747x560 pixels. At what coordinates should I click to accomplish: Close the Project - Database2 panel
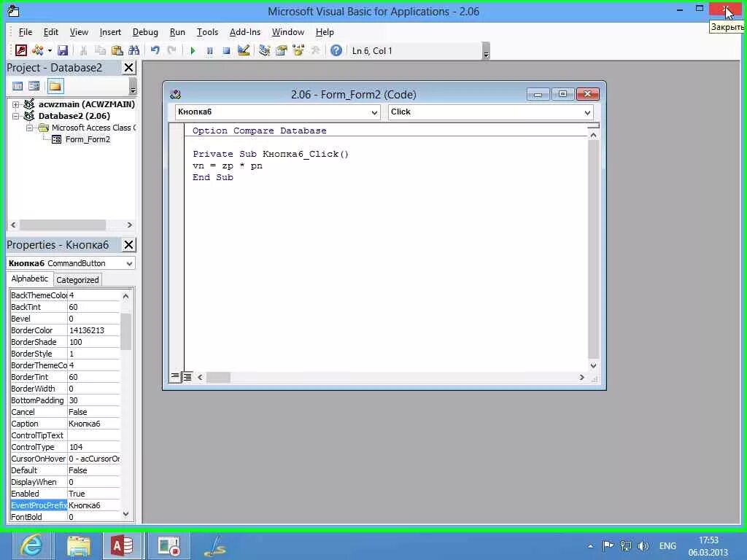click(128, 68)
